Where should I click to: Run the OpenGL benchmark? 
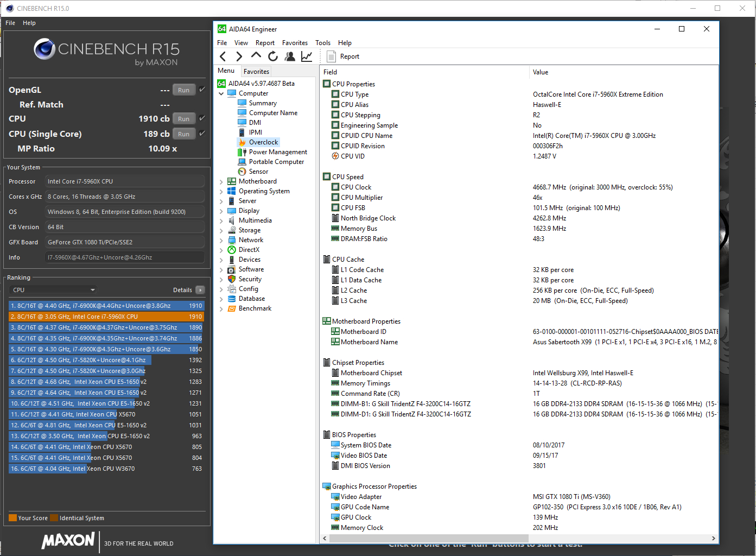(x=184, y=90)
